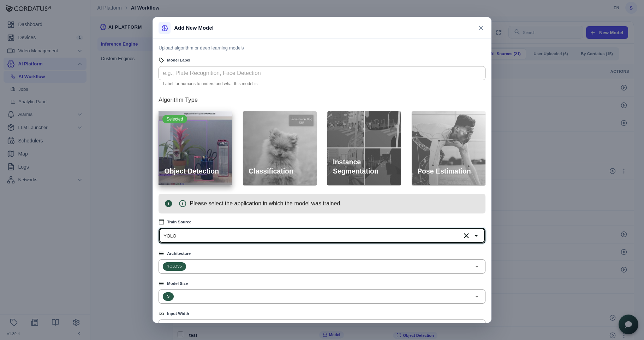Click the Object Detection chip in test row
This screenshot has width=644, height=340.
pyautogui.click(x=415, y=335)
